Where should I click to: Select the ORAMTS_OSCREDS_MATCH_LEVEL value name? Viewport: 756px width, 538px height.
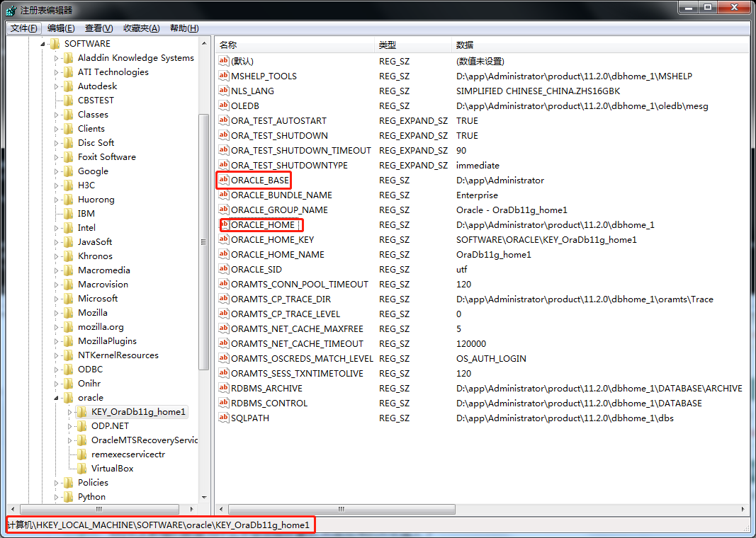point(302,358)
